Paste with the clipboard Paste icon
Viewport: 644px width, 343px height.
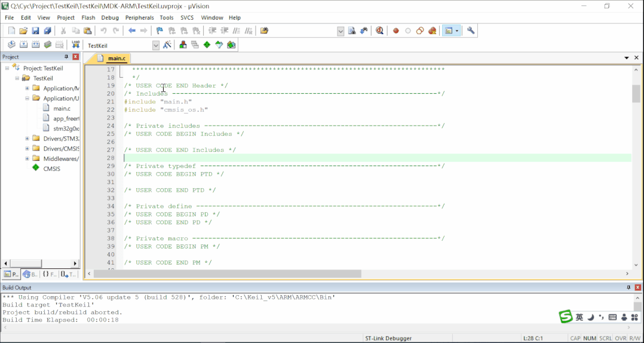(87, 31)
